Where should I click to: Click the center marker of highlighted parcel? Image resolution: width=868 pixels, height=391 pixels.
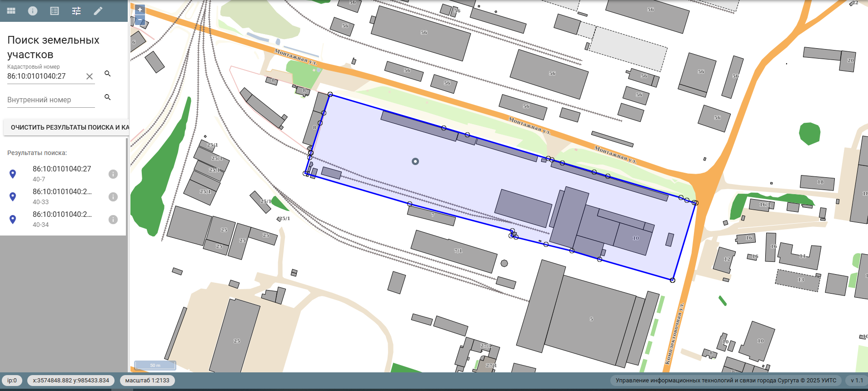tap(415, 161)
